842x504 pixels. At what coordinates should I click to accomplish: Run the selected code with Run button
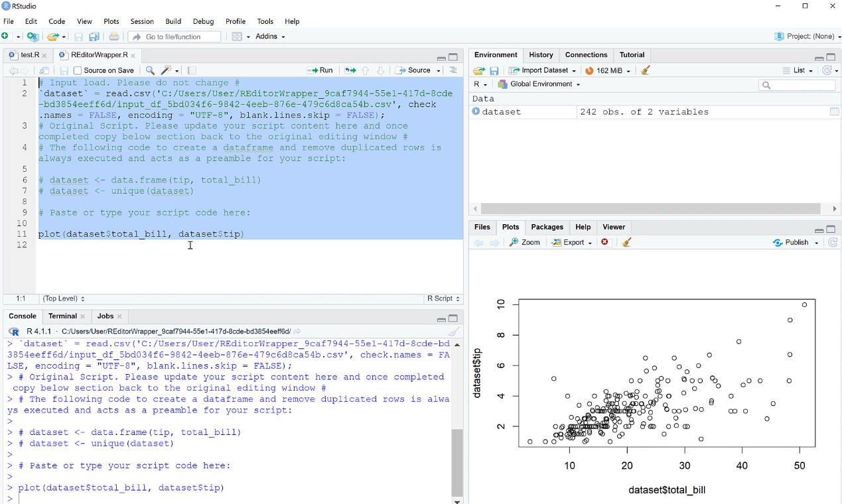[x=320, y=70]
